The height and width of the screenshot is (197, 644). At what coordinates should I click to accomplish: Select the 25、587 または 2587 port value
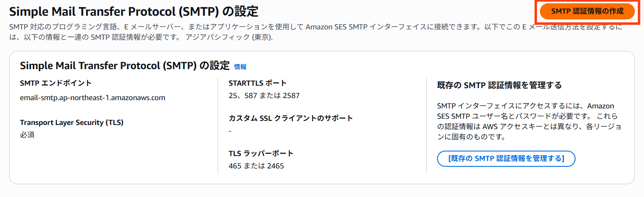pyautogui.click(x=264, y=96)
